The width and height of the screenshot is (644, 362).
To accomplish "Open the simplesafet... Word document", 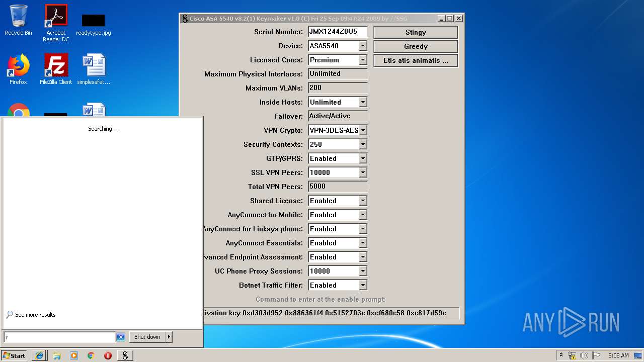I will pyautogui.click(x=94, y=69).
